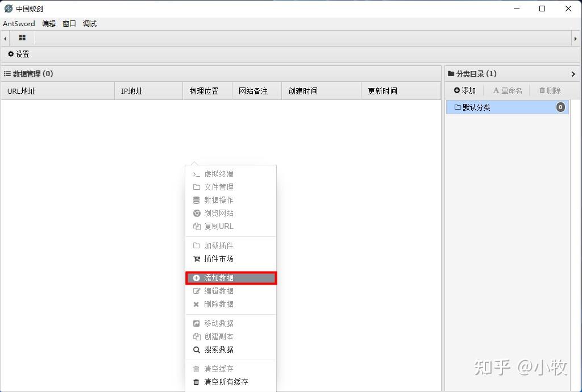Open 数据操作 in the context menu

218,200
